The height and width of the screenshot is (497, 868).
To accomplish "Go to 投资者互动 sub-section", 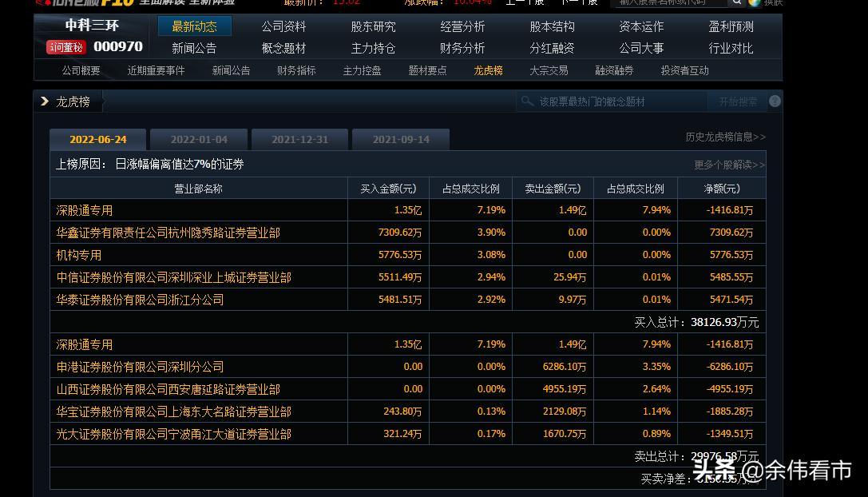I will coord(685,70).
